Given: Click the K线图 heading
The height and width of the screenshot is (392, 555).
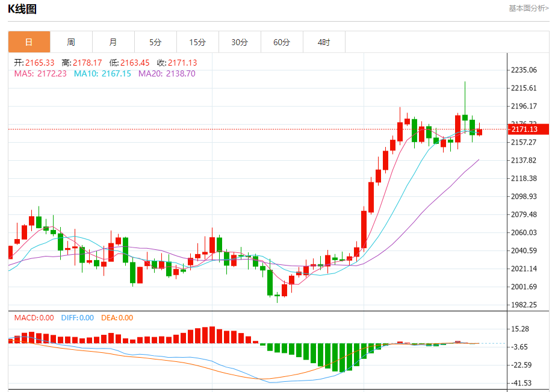Looking at the screenshot, I should (22, 9).
